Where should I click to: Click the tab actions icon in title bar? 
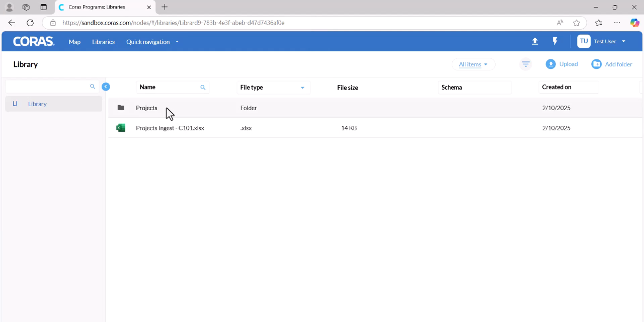coord(44,7)
